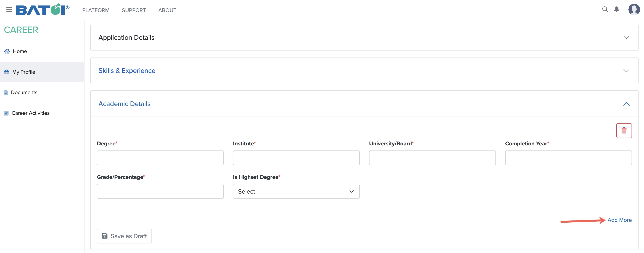Select from Is Highest Degree dropdown
Image resolution: width=644 pixels, height=253 pixels.
click(x=296, y=191)
